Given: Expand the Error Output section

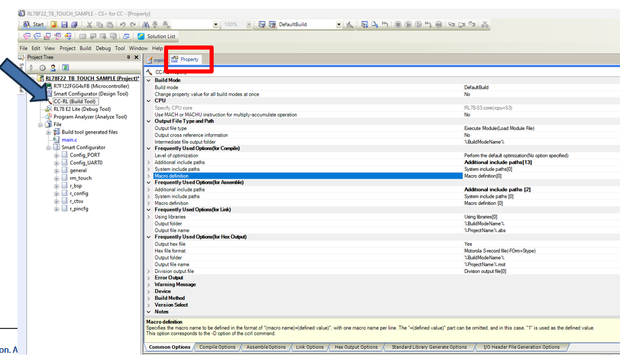Looking at the screenshot, I should click(149, 278).
